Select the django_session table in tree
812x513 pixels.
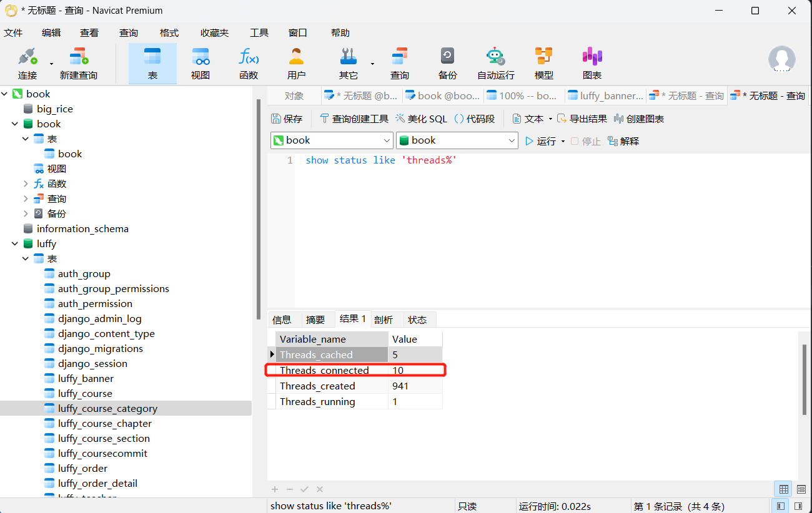tap(92, 363)
